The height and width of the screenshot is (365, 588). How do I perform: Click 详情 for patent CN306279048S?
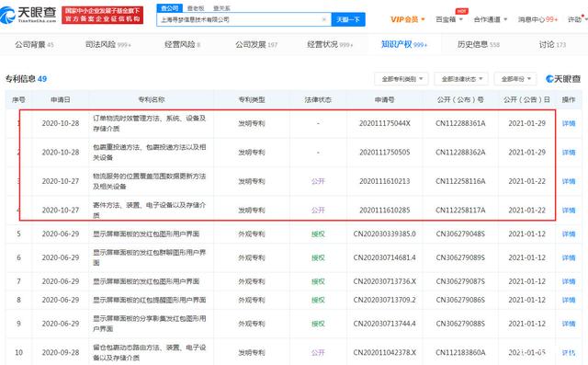[569, 234]
